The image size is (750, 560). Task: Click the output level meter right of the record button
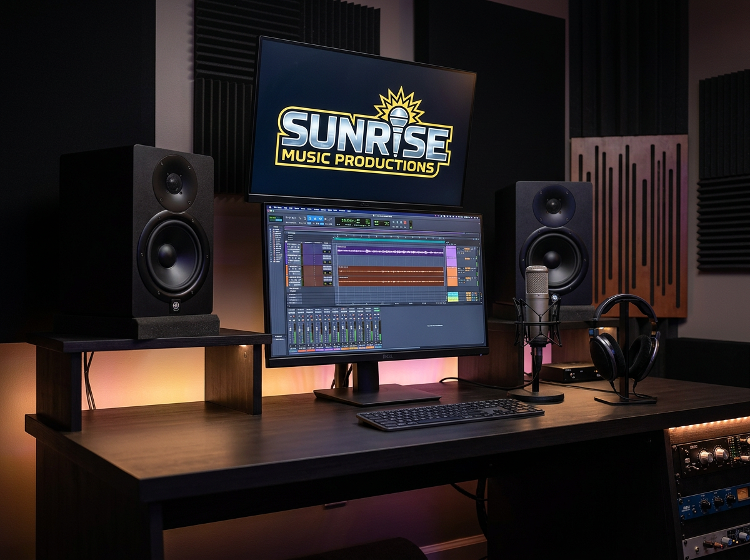[x=411, y=224]
